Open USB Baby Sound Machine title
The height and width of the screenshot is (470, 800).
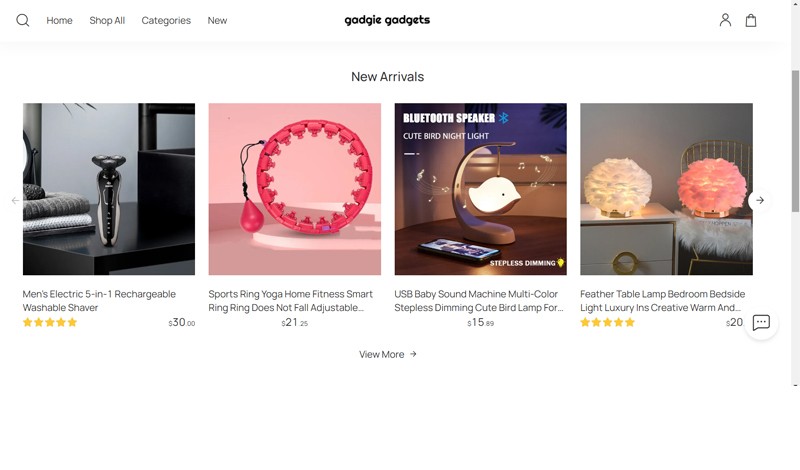pos(479,301)
